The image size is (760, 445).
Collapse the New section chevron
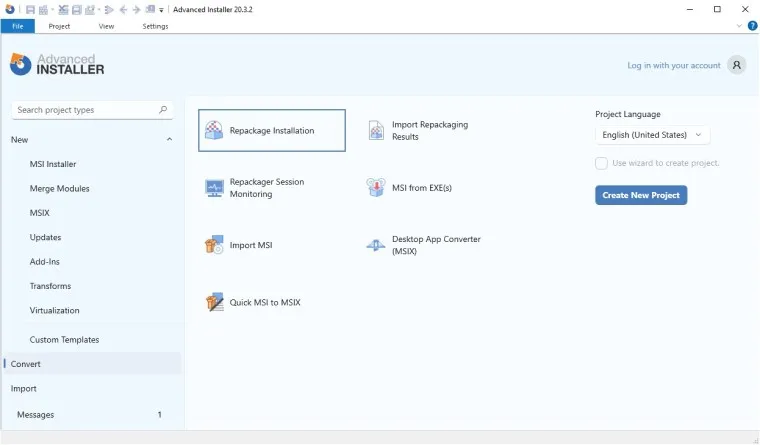[169, 140]
